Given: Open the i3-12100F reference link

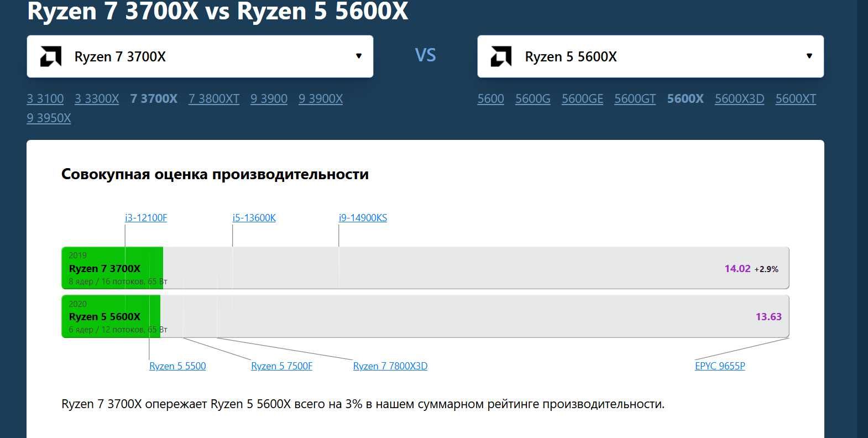Looking at the screenshot, I should (x=146, y=218).
